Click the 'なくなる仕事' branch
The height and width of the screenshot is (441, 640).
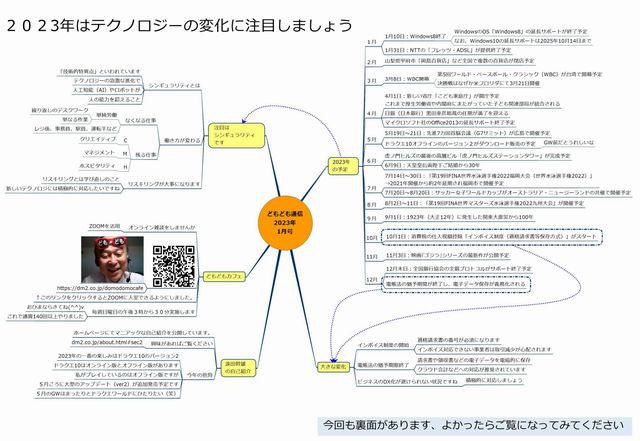[x=140, y=120]
